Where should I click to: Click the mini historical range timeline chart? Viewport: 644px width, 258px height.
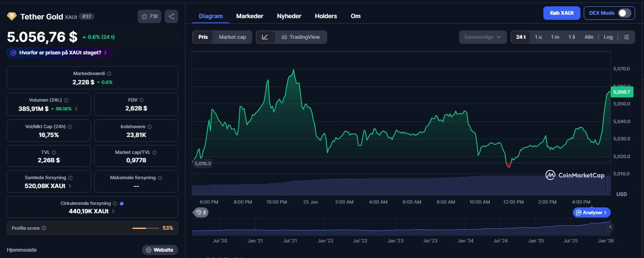pyautogui.click(x=401, y=227)
